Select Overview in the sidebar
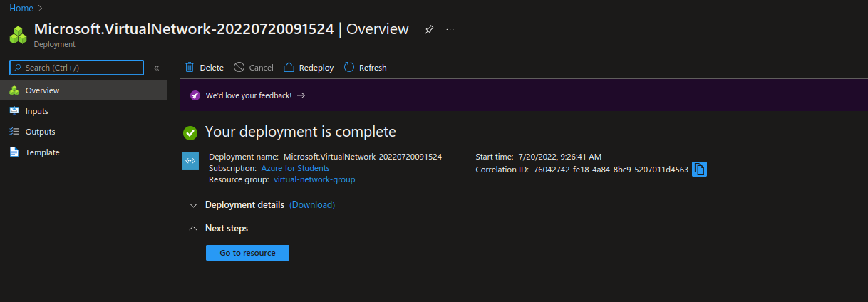Viewport: 868px width, 302px height. point(83,90)
